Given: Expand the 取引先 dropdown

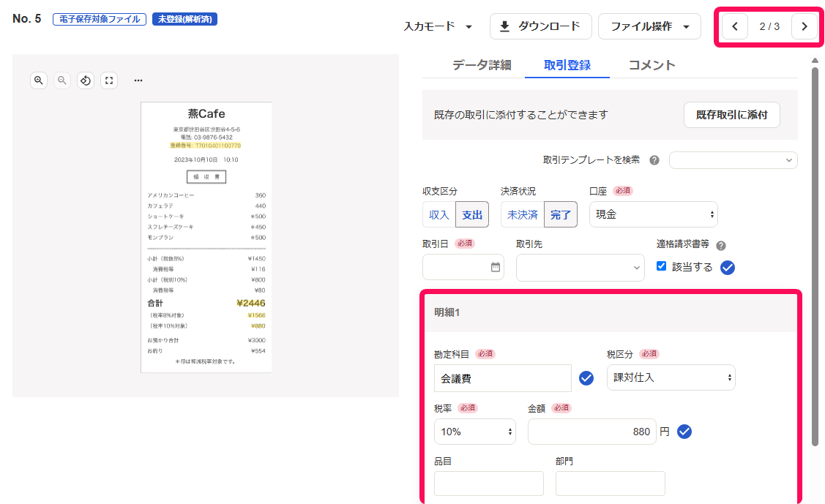Looking at the screenshot, I should [580, 268].
